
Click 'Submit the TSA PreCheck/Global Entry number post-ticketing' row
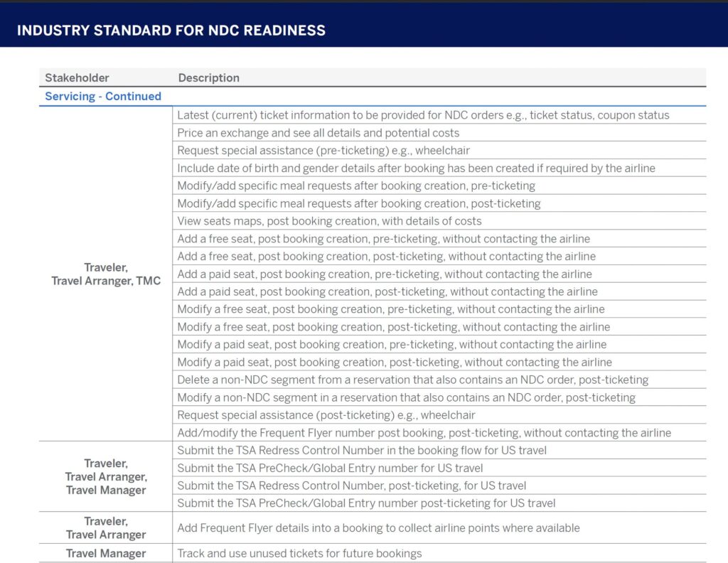439,503
